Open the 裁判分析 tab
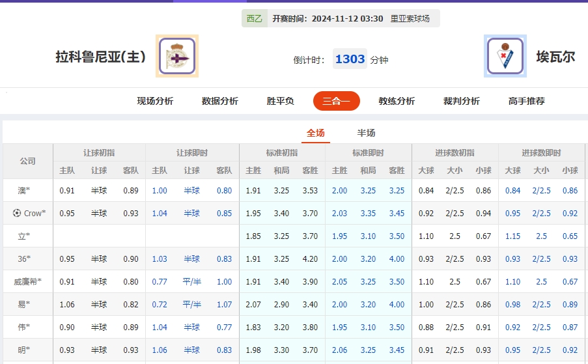Screen dimensions: 588x364 462,101
